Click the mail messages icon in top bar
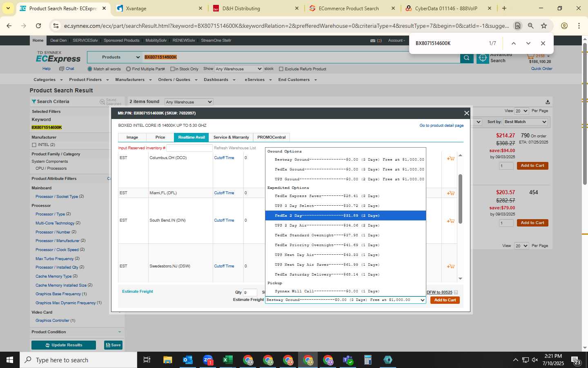Image resolution: width=588 pixels, height=368 pixels. (372, 40)
